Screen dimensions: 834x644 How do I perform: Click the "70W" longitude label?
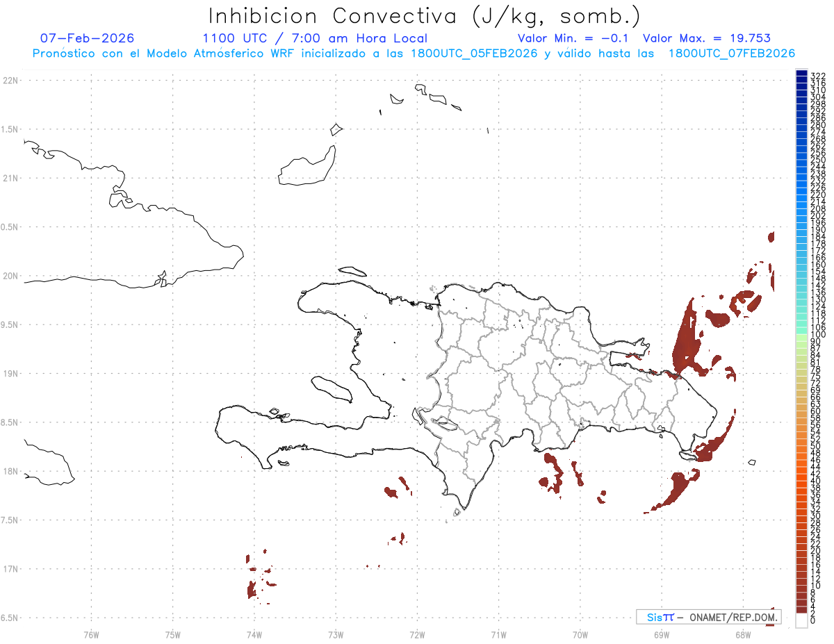coord(580,634)
